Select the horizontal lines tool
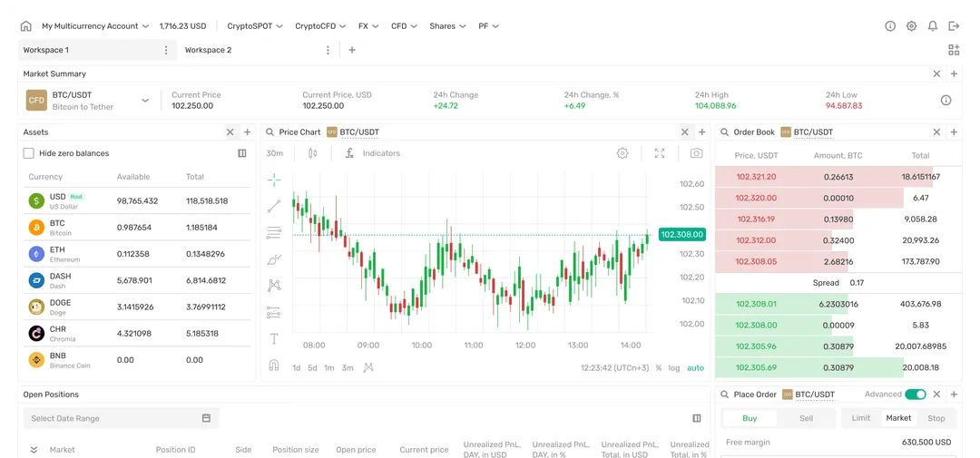 274,233
